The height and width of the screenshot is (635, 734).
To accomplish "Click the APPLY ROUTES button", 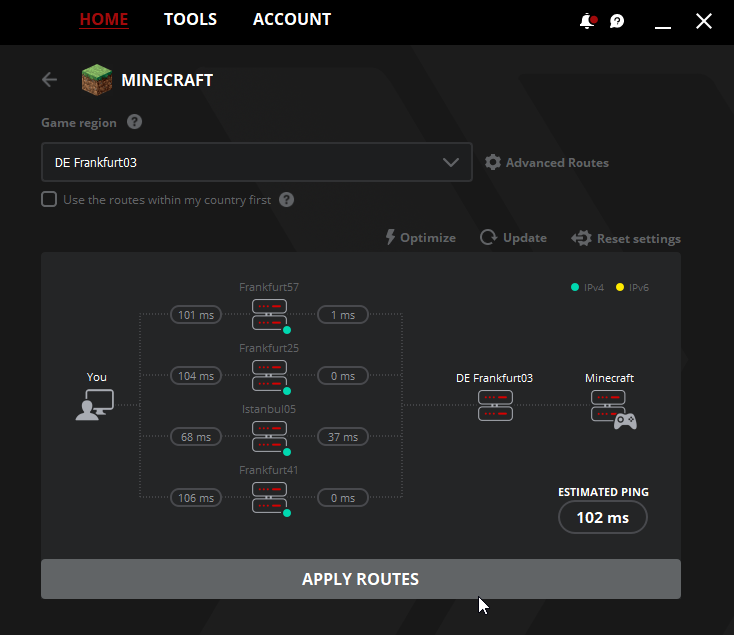I will 361,579.
